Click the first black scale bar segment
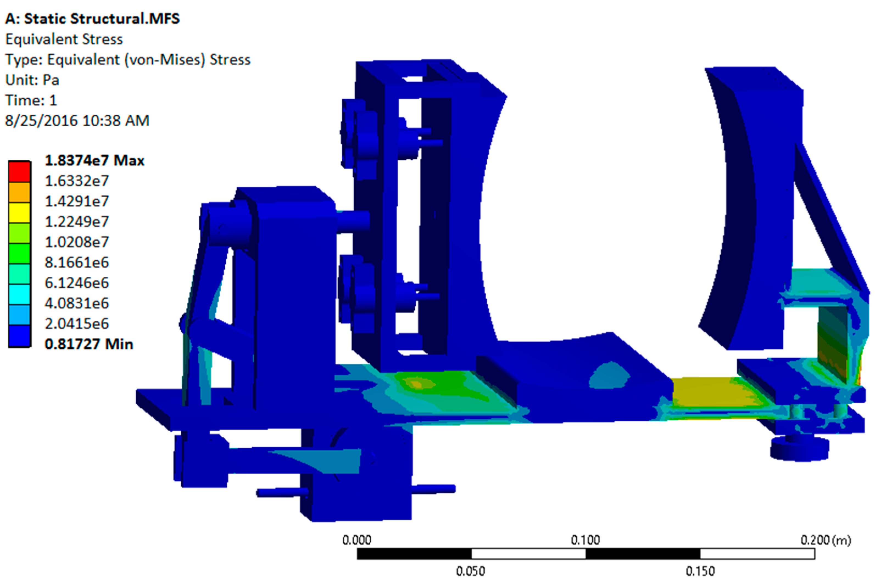 (x=414, y=554)
